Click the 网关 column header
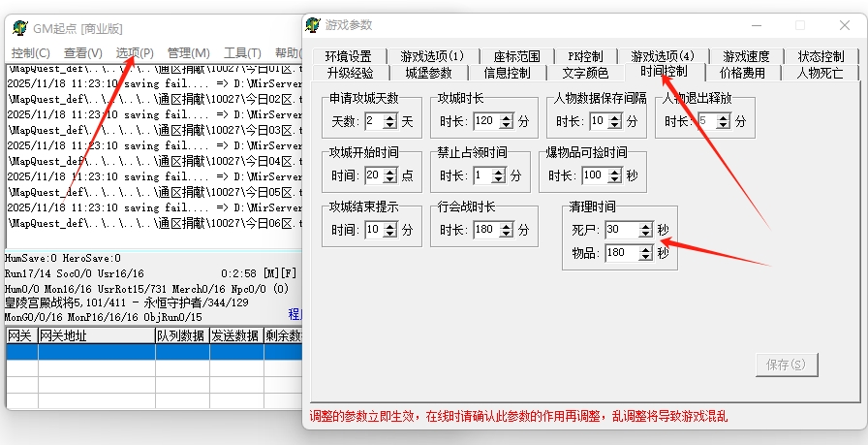This screenshot has width=868, height=445. tap(21, 335)
